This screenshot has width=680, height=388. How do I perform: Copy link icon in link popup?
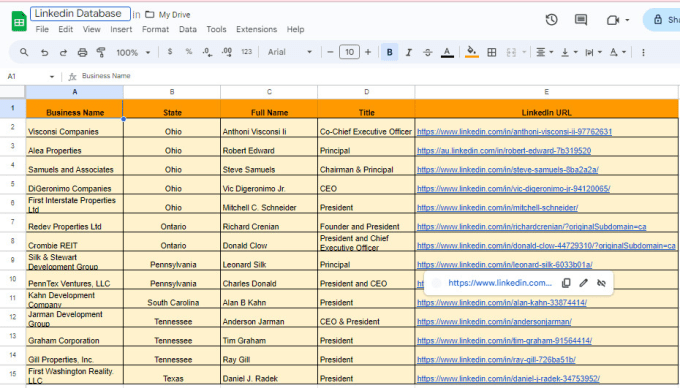[566, 283]
